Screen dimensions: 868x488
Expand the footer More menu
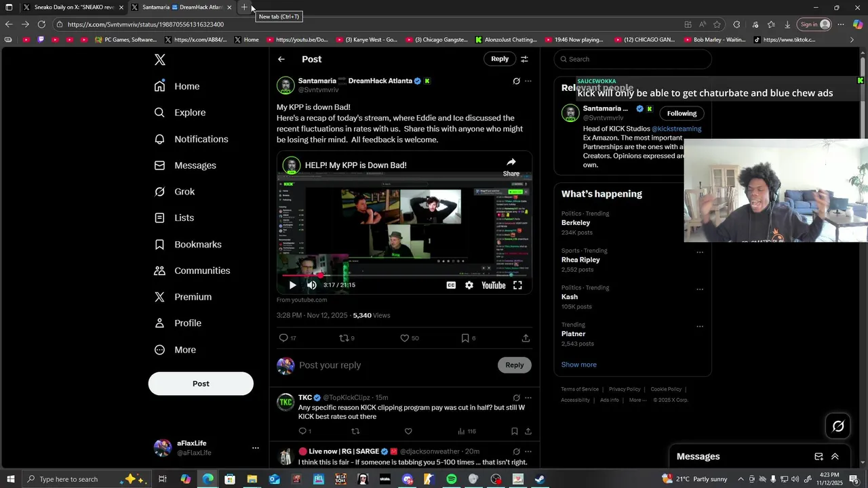[x=637, y=400]
